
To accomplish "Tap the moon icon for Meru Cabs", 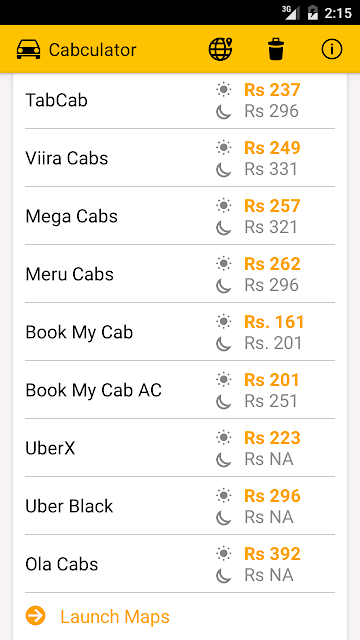I will (224, 285).
